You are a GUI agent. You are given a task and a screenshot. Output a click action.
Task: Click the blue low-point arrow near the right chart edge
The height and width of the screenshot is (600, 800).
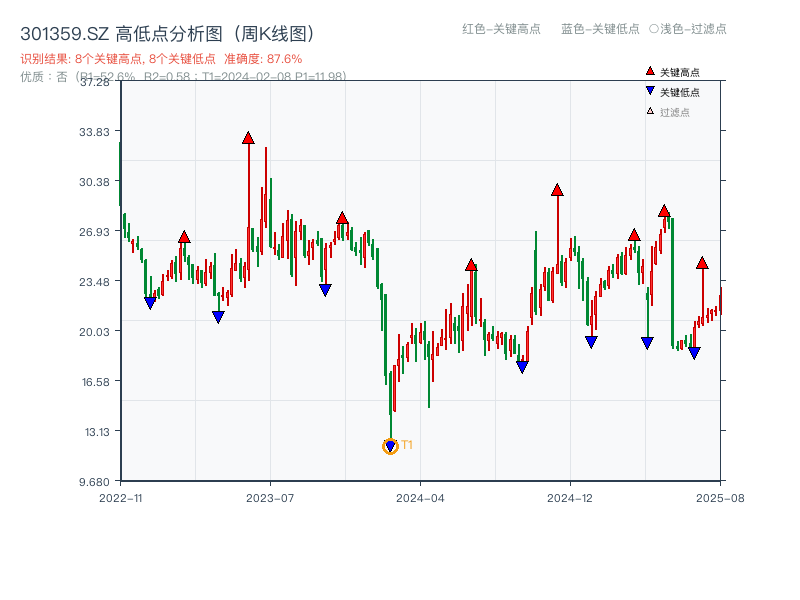[x=693, y=353]
